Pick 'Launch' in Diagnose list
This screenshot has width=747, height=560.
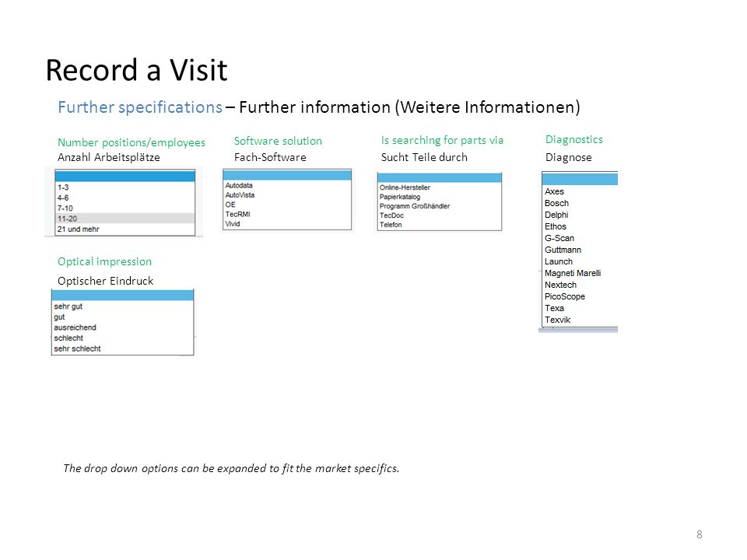click(580, 261)
